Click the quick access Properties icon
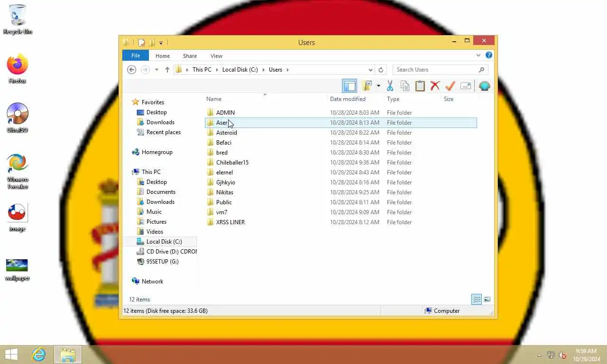This screenshot has width=607, height=364. pyautogui.click(x=141, y=43)
